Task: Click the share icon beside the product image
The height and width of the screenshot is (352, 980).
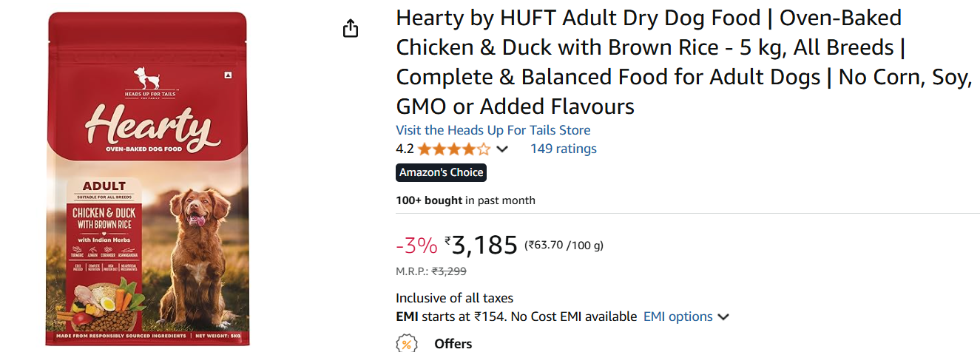Action: coord(351,29)
